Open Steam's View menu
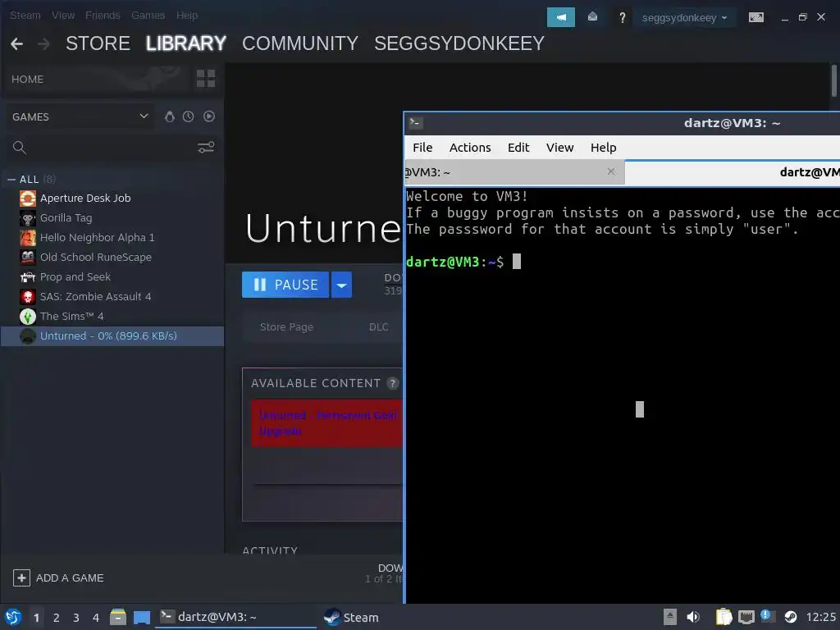Screen dimensions: 840x630 point(63,16)
